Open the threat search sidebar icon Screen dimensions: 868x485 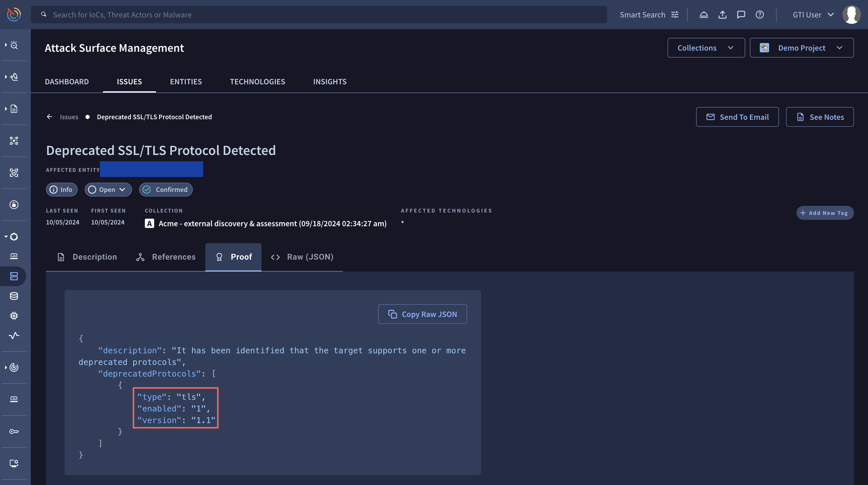click(x=14, y=45)
